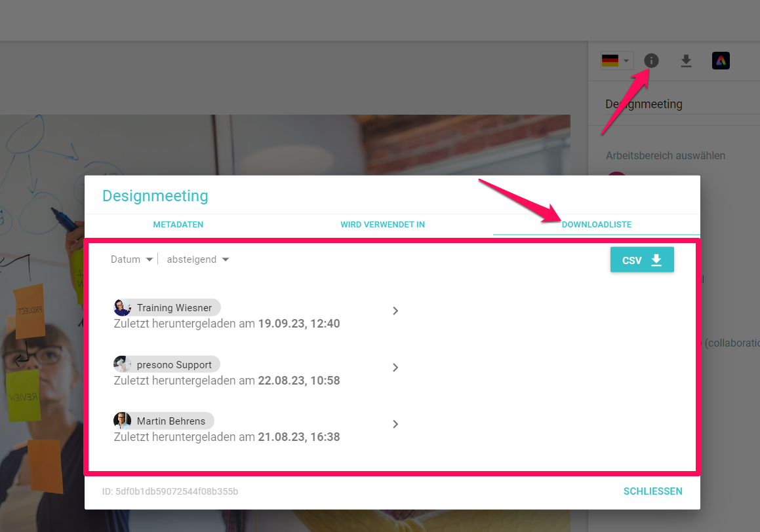Close dialog with Schliessen button
Image resolution: width=760 pixels, height=532 pixels.
tap(652, 491)
